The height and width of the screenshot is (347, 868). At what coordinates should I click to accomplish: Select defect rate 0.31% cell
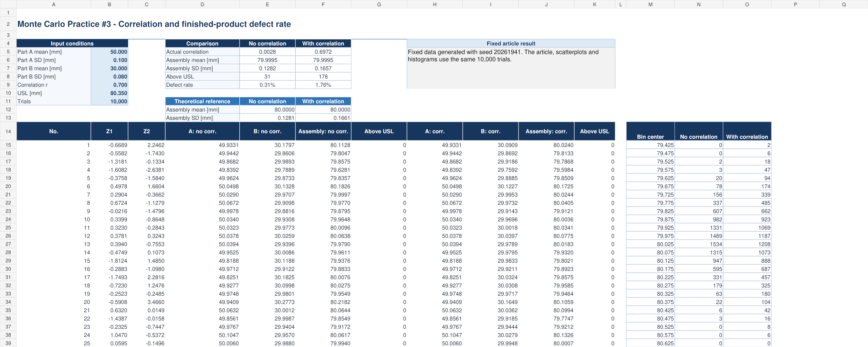[x=267, y=85]
